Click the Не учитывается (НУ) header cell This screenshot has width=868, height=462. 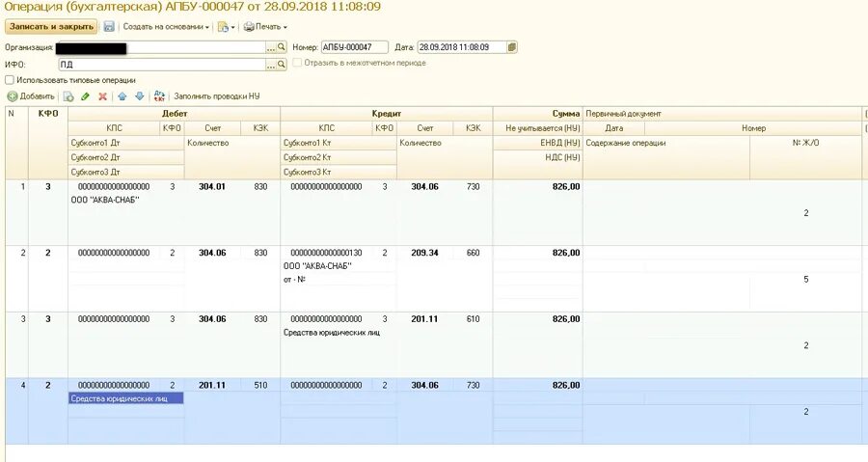click(537, 128)
